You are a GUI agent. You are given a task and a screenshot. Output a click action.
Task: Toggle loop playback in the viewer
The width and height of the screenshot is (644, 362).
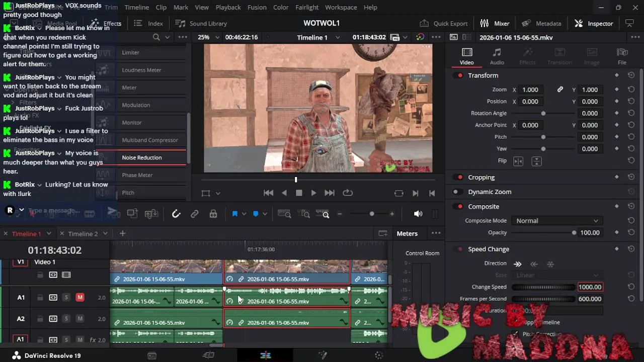point(348,193)
